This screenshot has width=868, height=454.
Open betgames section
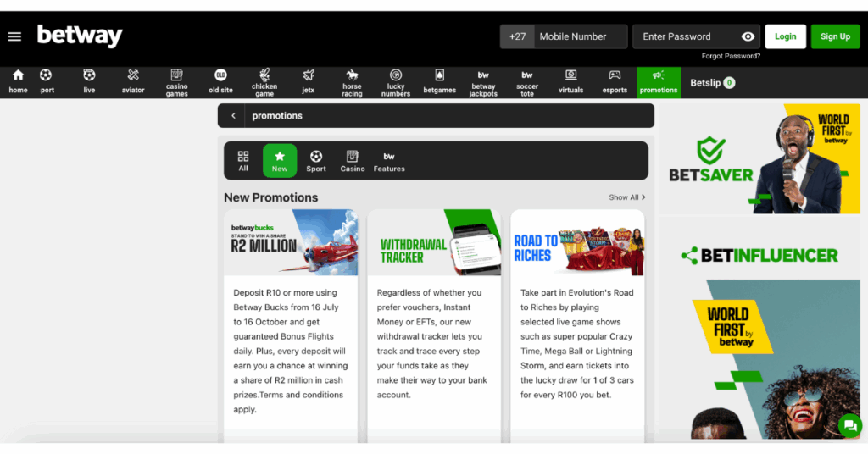(440, 82)
